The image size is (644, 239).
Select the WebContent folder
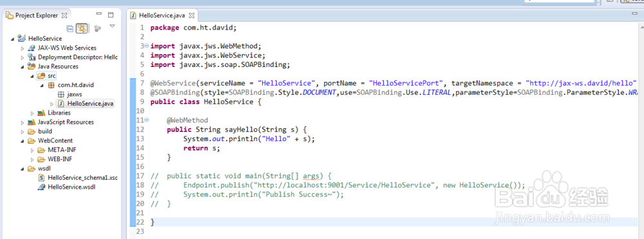55,141
